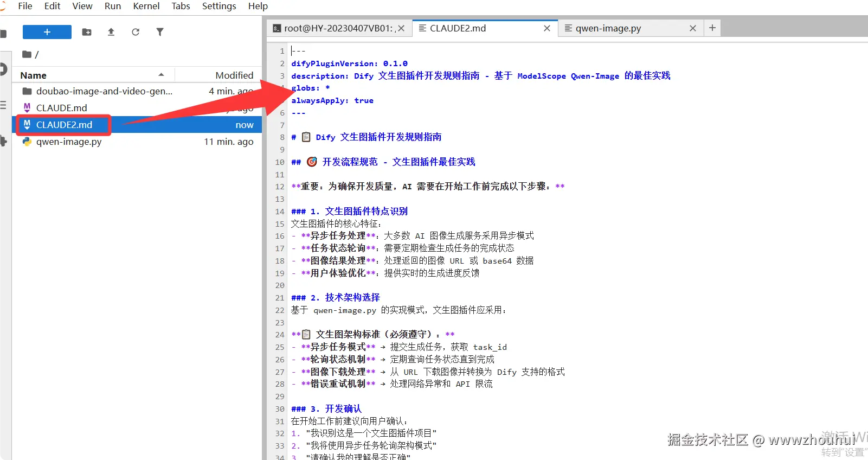Click the description line in editor

pyautogui.click(x=480, y=76)
